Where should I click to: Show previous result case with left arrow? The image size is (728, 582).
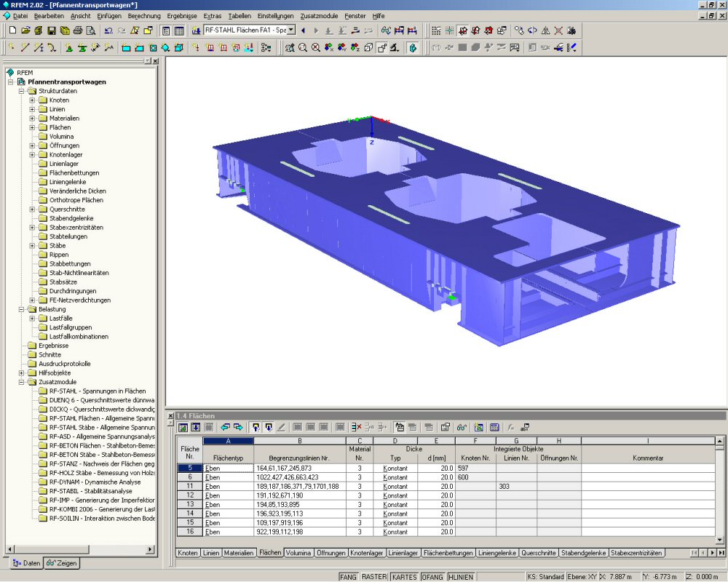(303, 31)
